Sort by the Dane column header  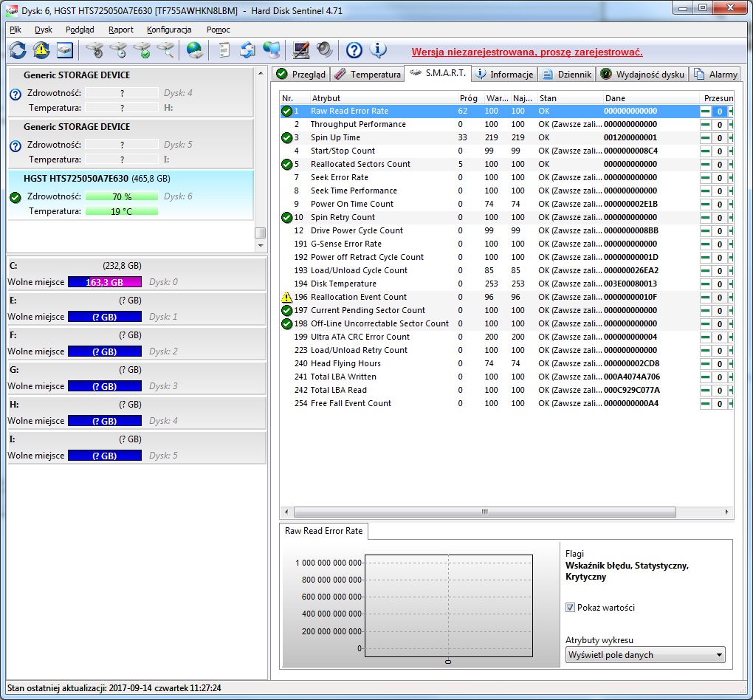(650, 98)
